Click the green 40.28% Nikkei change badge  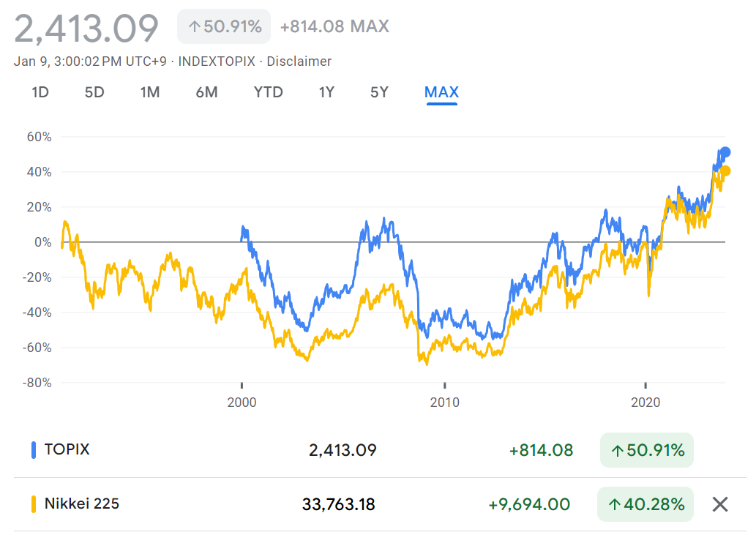click(x=645, y=504)
